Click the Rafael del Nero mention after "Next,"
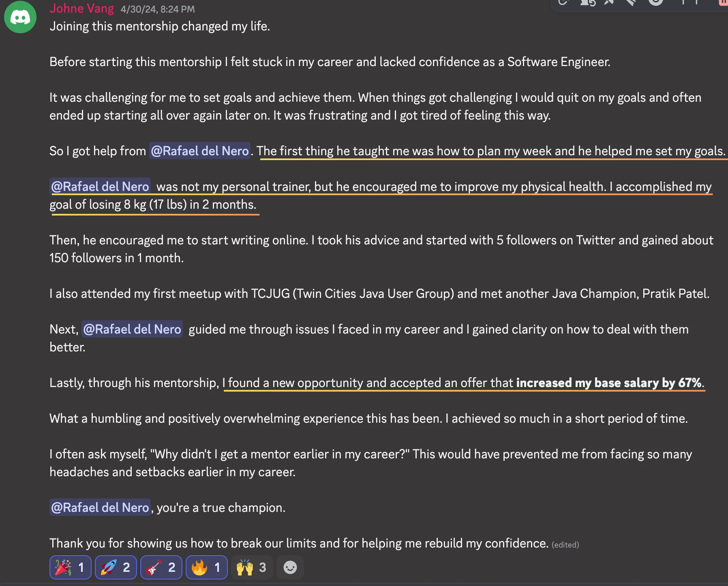Image resolution: width=728 pixels, height=586 pixels. pos(132,329)
